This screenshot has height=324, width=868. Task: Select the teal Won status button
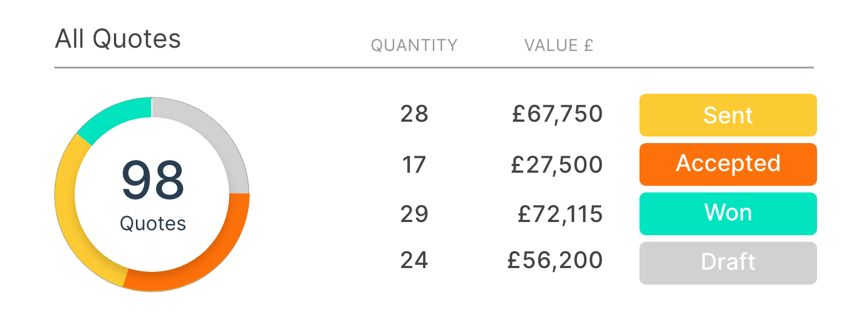pos(728,214)
